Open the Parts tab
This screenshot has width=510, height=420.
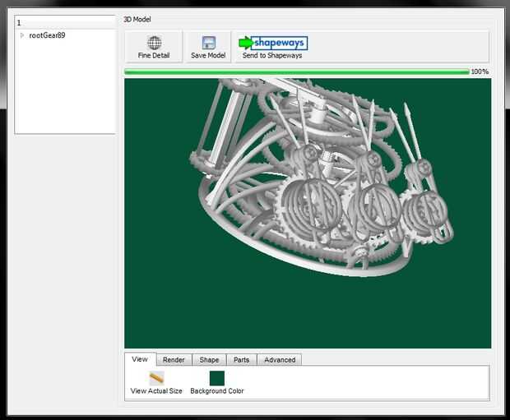tap(241, 360)
